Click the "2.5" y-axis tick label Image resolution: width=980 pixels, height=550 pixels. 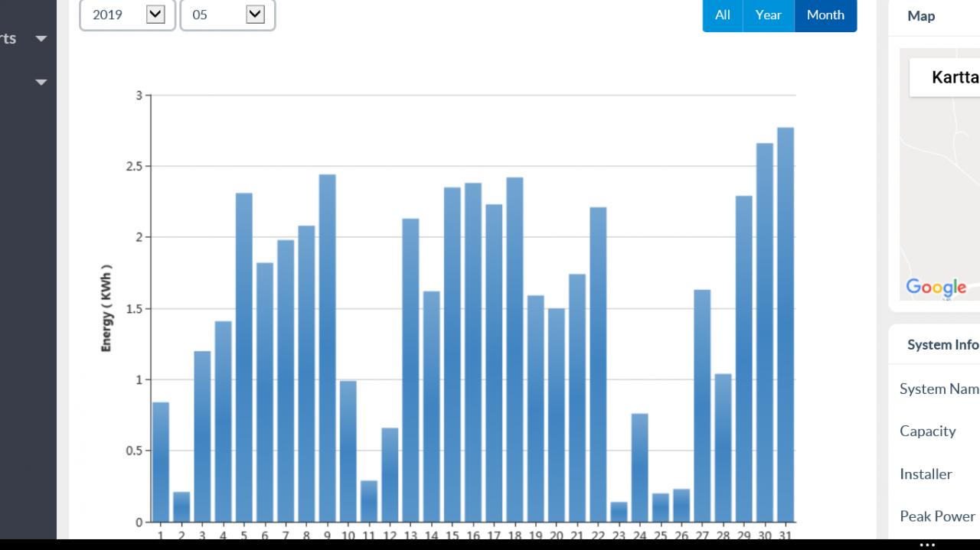tap(134, 166)
